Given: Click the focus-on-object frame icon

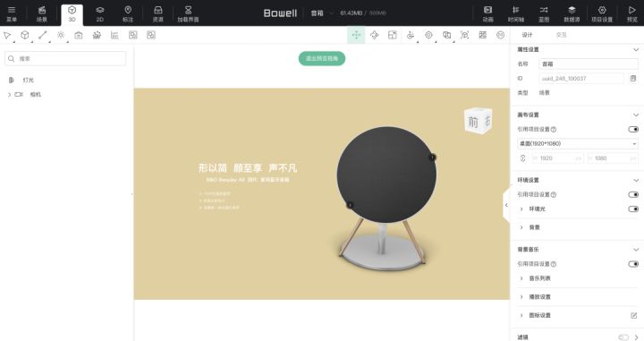Looking at the screenshot, I should click(x=464, y=35).
